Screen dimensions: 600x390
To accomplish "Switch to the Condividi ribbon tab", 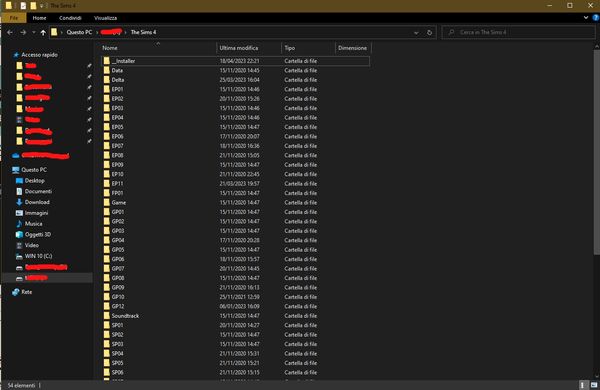I will [70, 18].
